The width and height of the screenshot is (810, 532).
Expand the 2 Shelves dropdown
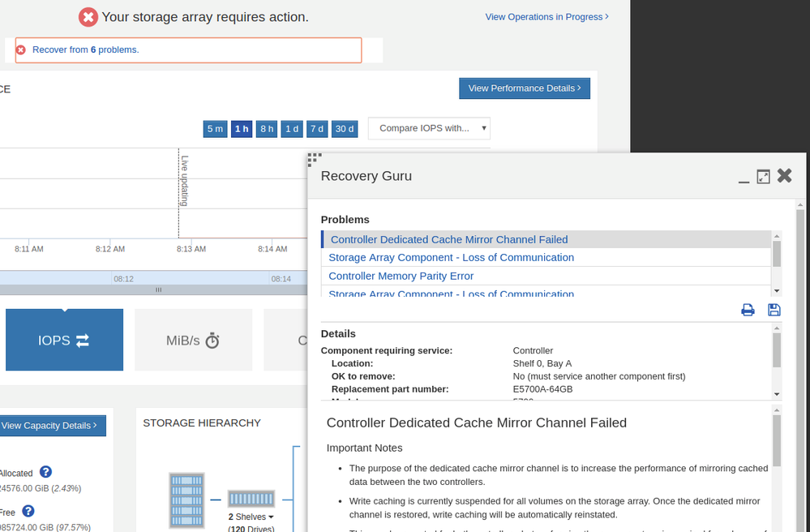click(x=251, y=517)
